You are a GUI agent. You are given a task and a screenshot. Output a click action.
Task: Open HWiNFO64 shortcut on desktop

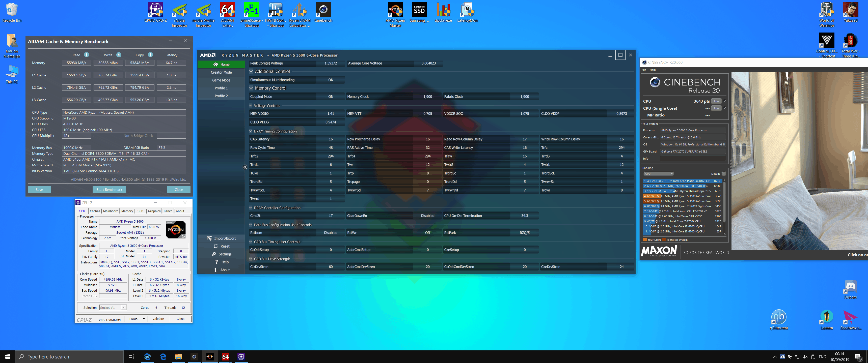pyautogui.click(x=275, y=15)
